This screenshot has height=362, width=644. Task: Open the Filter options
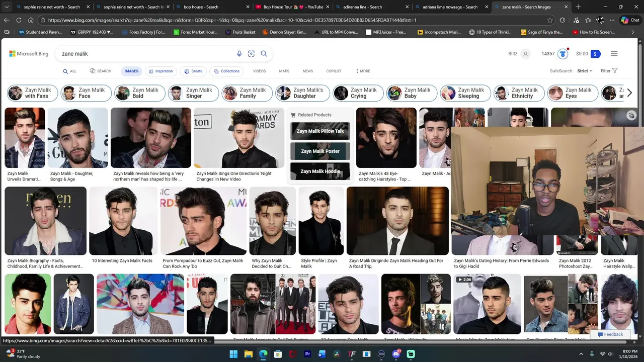(x=609, y=71)
